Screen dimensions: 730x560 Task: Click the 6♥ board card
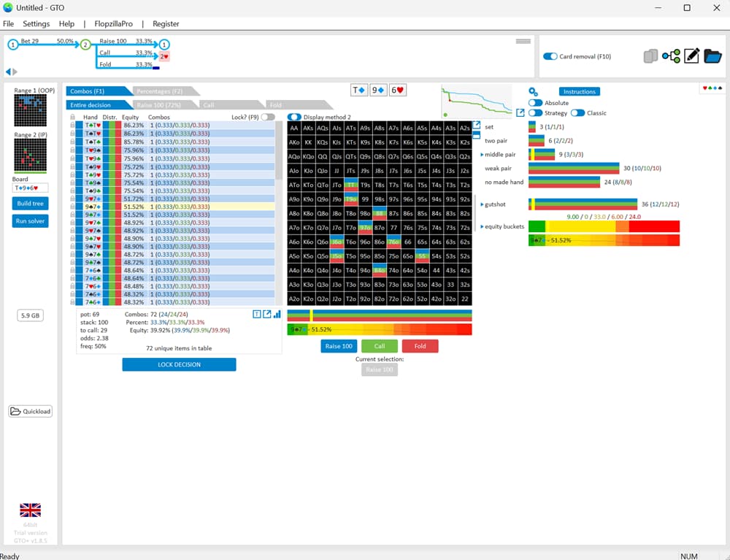tap(398, 91)
